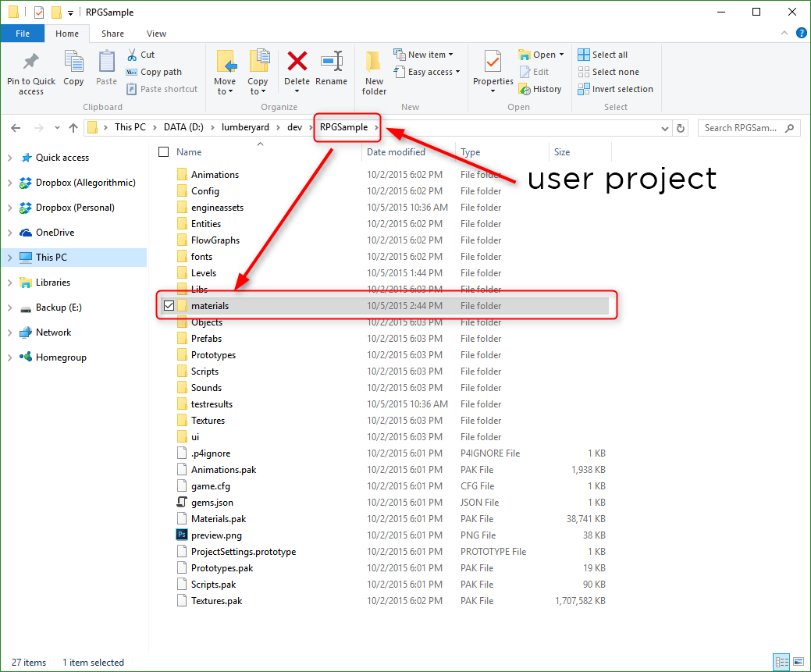Click DATA (D:) breadcrumb segment

(183, 127)
